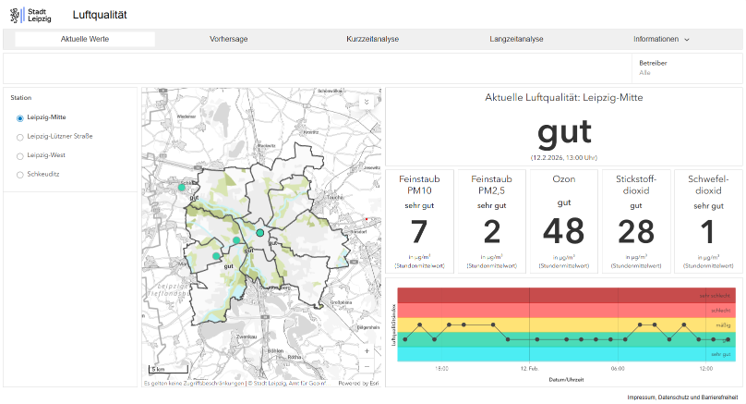Switch to the Vorhersage tab
Viewport: 746px width, 404px height.
229,39
